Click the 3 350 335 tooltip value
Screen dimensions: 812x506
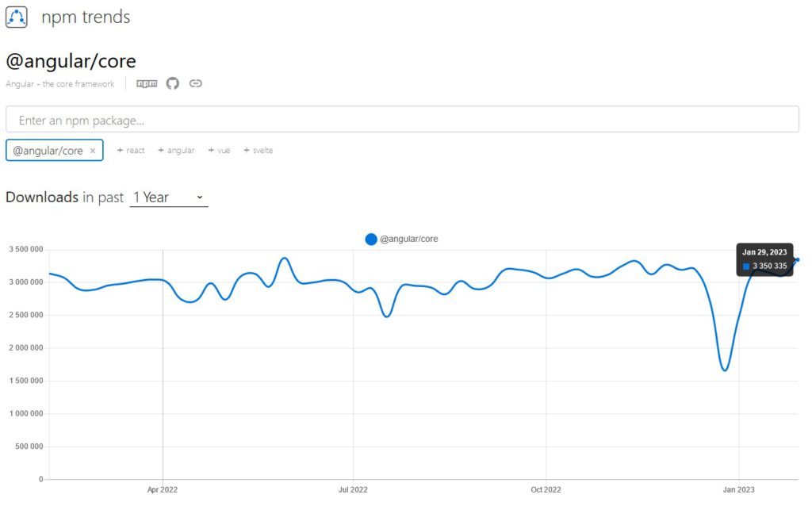click(769, 266)
